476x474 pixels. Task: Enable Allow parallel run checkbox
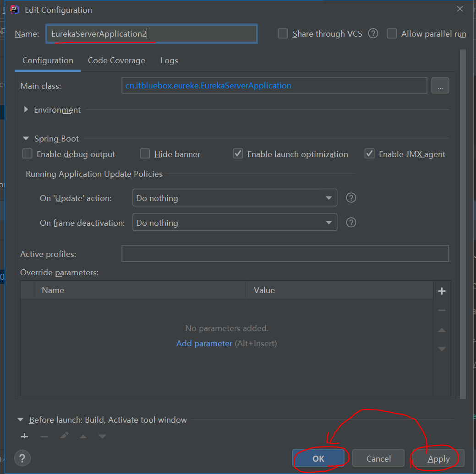(x=392, y=33)
